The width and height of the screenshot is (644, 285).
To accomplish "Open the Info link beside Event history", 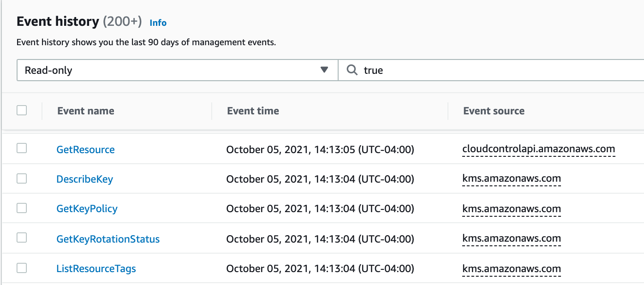I will pos(158,23).
